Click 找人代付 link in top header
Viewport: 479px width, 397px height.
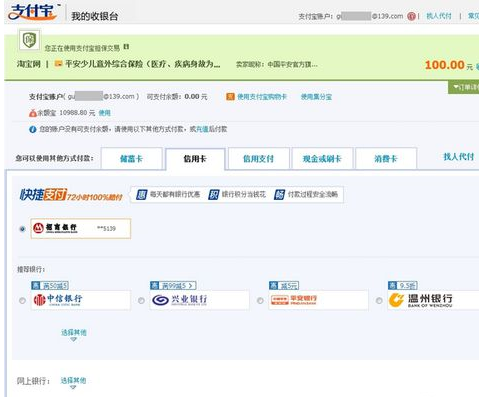tap(439, 16)
